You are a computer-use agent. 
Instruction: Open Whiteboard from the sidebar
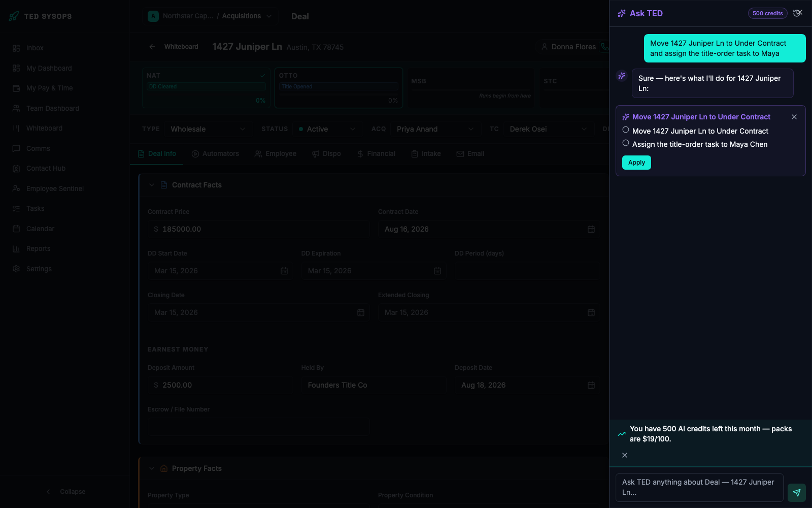[x=64, y=128]
